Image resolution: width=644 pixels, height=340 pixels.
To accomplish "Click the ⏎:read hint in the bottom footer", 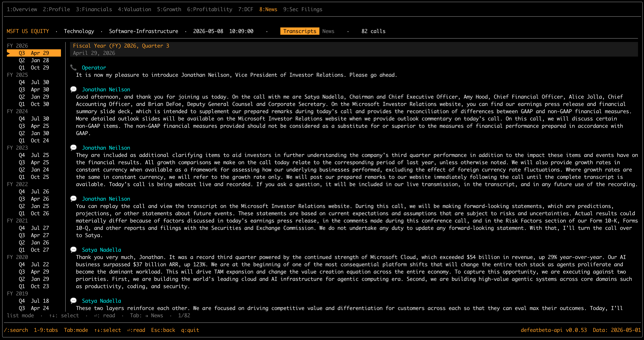I will coord(136,330).
